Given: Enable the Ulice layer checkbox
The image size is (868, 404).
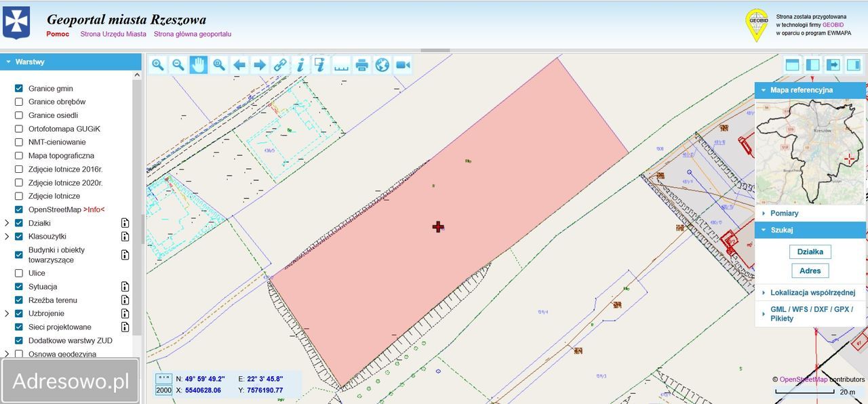Looking at the screenshot, I should pyautogui.click(x=19, y=273).
